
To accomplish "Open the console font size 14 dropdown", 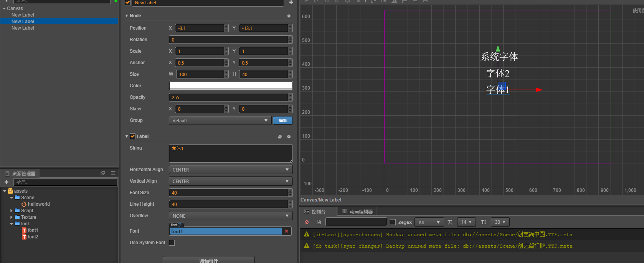I will [466, 222].
